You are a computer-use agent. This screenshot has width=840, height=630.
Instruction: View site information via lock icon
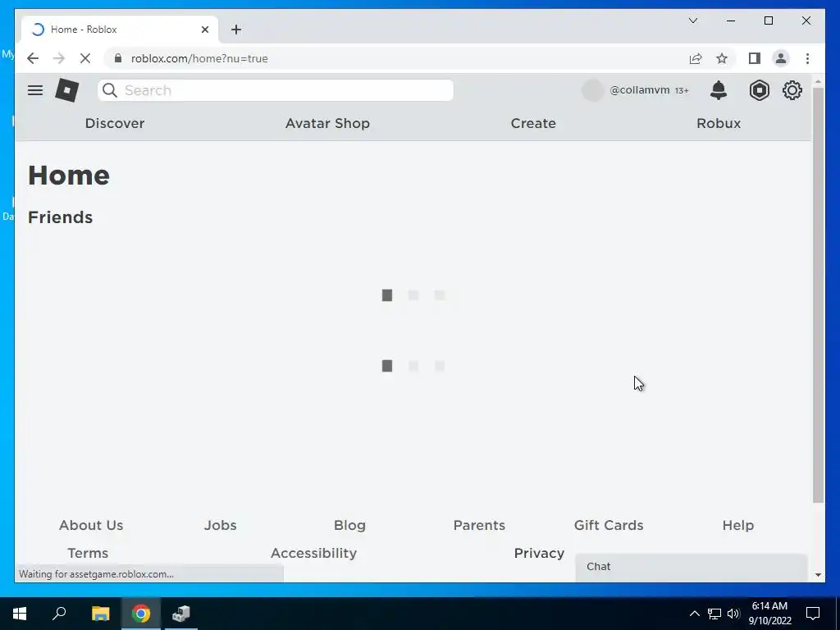[x=118, y=58]
